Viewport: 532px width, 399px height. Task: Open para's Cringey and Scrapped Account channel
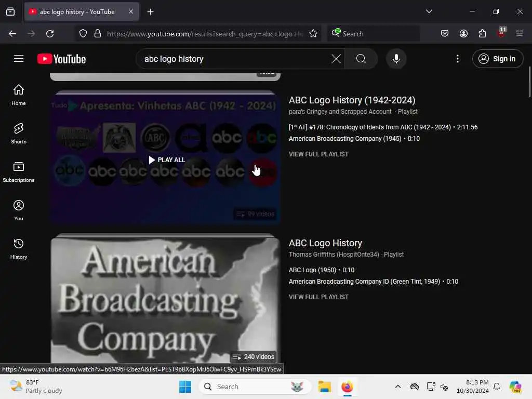pyautogui.click(x=340, y=112)
